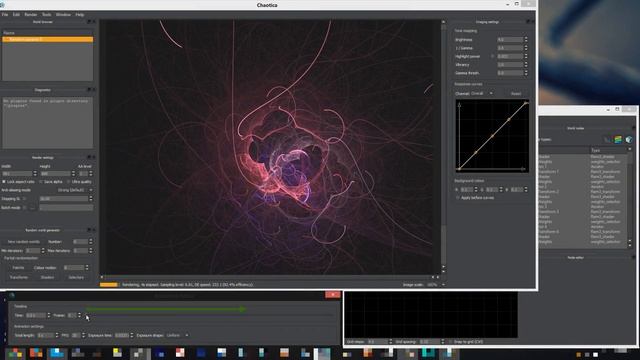The image size is (640, 360).
Task: Toggle Apply before curves checkbox
Action: click(458, 198)
